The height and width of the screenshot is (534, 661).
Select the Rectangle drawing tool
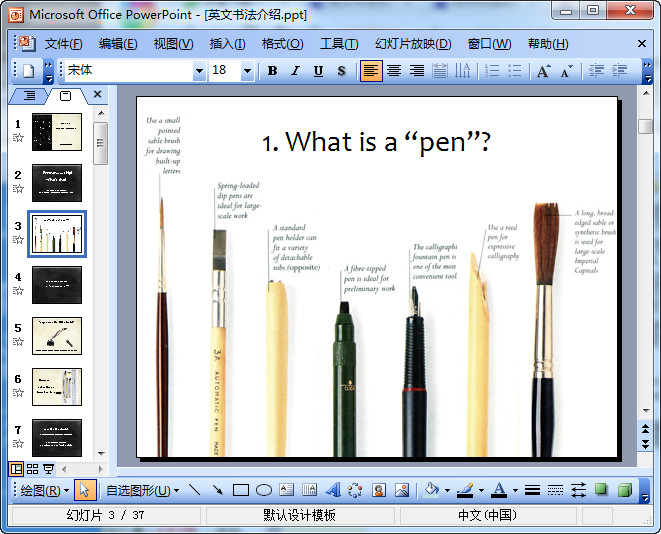point(240,490)
